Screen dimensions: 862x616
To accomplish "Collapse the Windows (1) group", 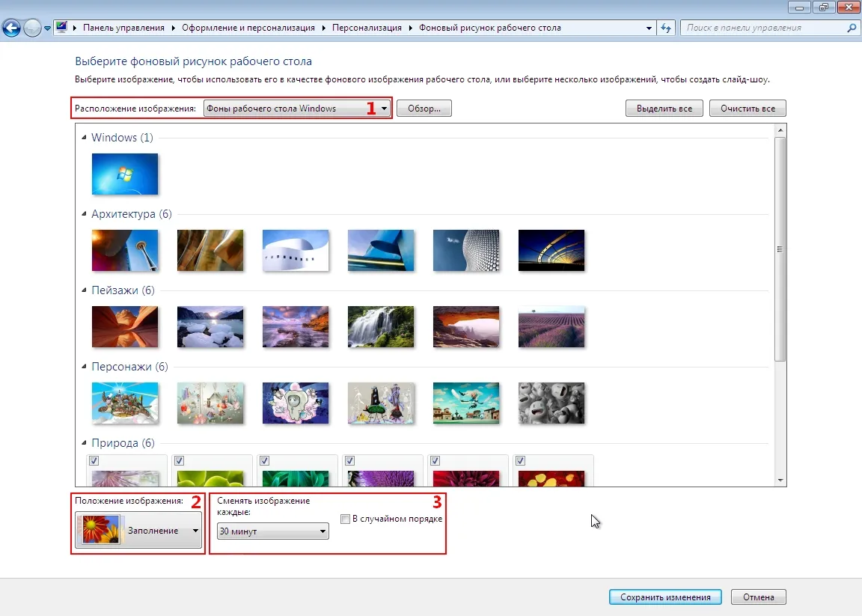I will coord(84,137).
